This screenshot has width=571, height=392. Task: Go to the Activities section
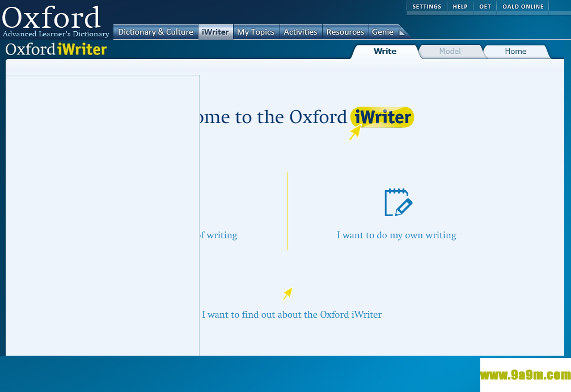click(300, 32)
